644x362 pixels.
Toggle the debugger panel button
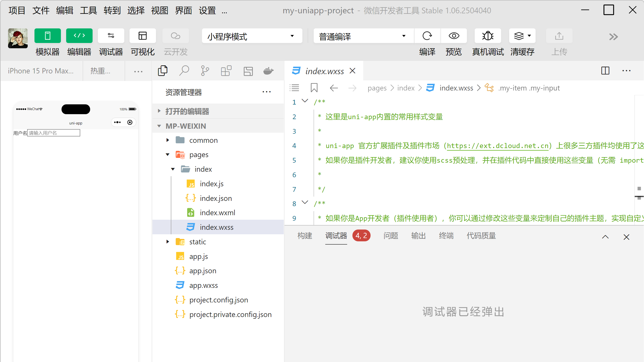(x=111, y=36)
